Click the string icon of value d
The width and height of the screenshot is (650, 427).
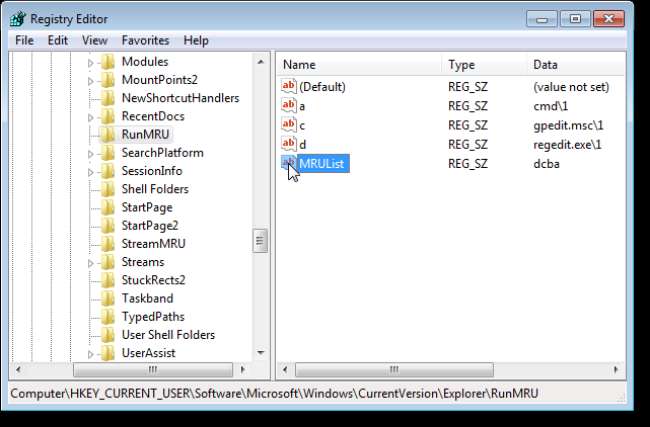click(289, 144)
